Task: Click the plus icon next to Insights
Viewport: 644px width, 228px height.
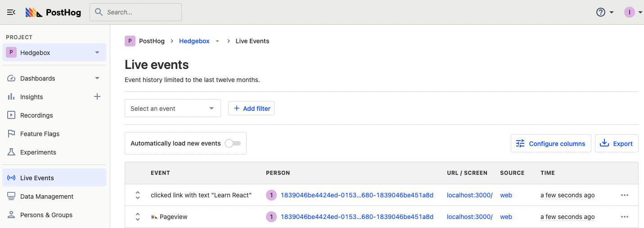Action: [97, 96]
